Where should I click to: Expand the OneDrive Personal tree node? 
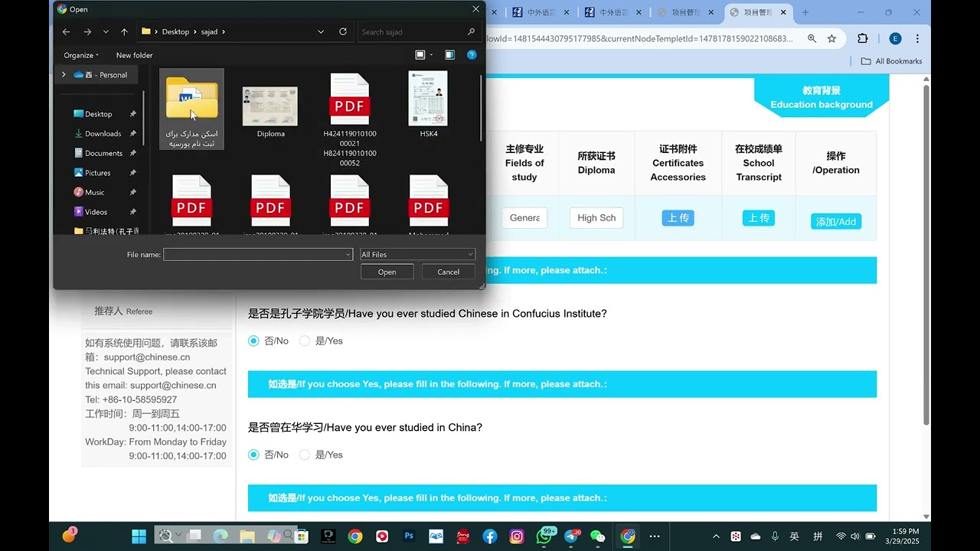[64, 75]
